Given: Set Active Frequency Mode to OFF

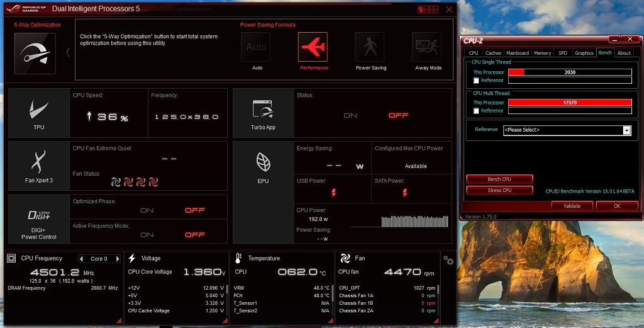Looking at the screenshot, I should (195, 235).
